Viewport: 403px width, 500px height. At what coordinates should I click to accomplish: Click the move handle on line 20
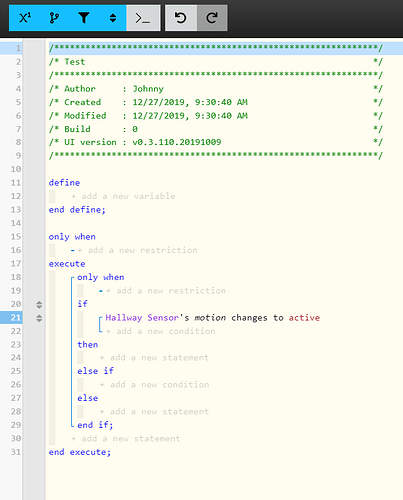coord(39,304)
